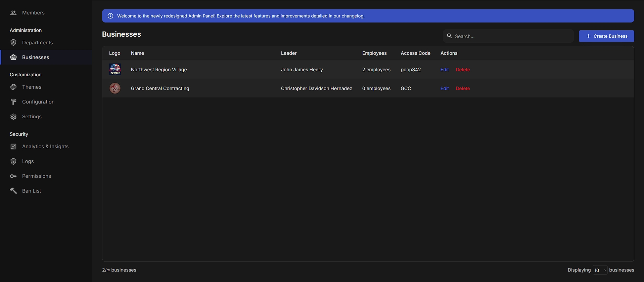Click the Permissions key icon
This screenshot has width=644, height=282.
pos(13,176)
